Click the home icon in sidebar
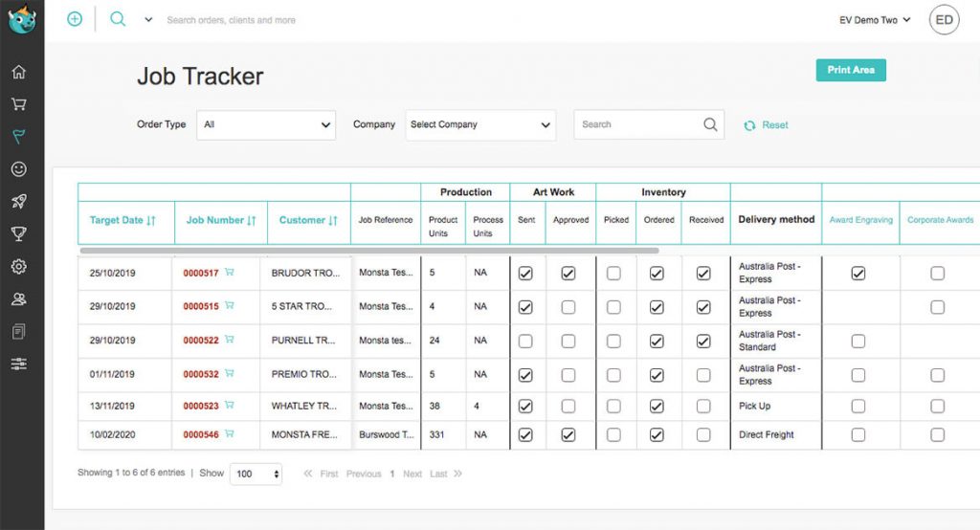This screenshot has width=980, height=530. click(19, 72)
